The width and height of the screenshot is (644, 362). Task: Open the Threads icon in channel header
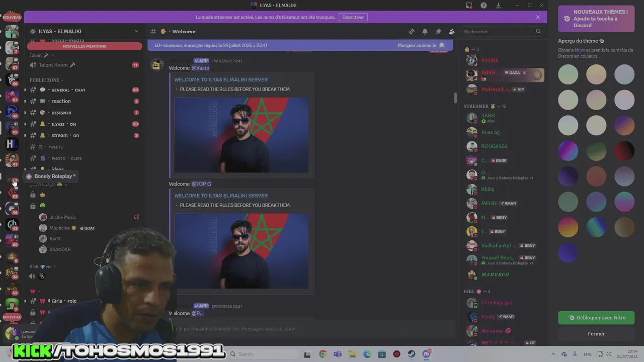point(411,31)
